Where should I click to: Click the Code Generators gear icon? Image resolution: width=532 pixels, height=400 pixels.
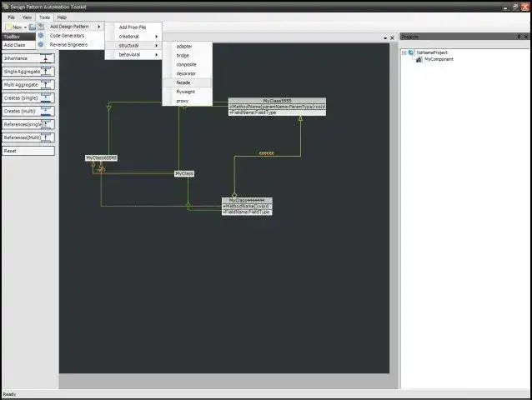[41, 36]
